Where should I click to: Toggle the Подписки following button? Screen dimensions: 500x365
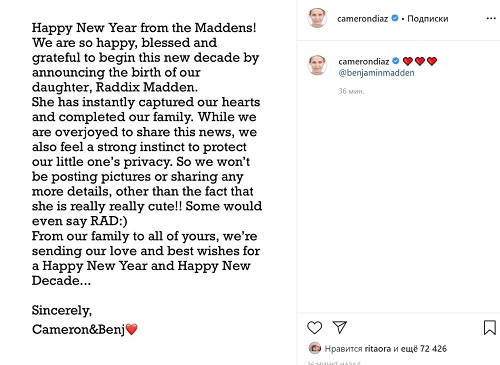(427, 19)
